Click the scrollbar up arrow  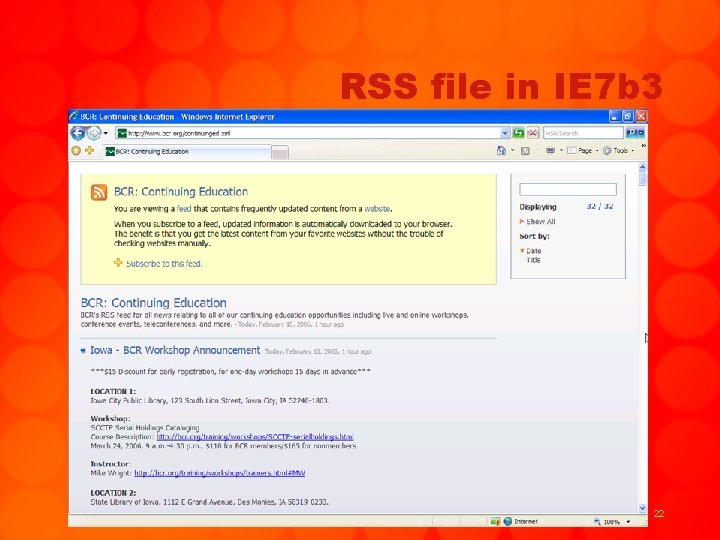(642, 167)
